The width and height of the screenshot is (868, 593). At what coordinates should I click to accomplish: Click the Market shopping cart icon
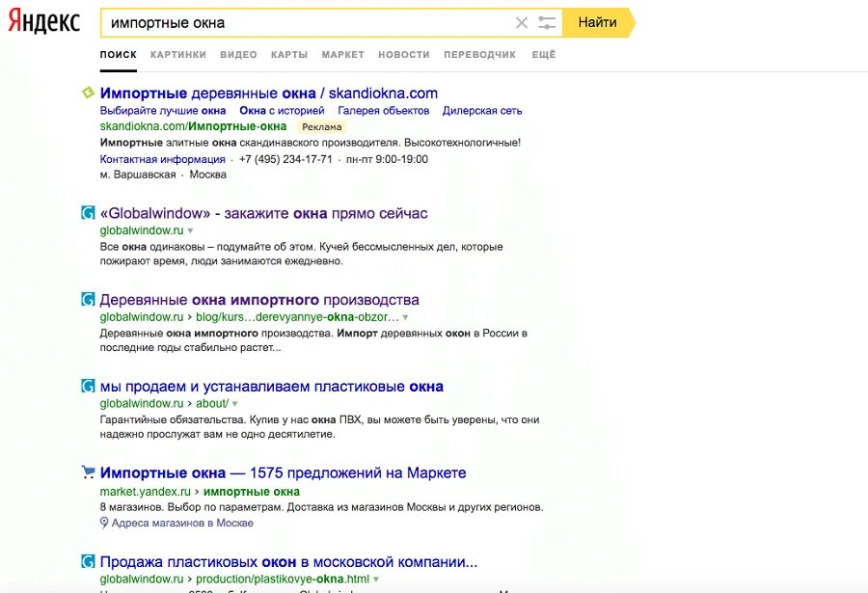[88, 472]
